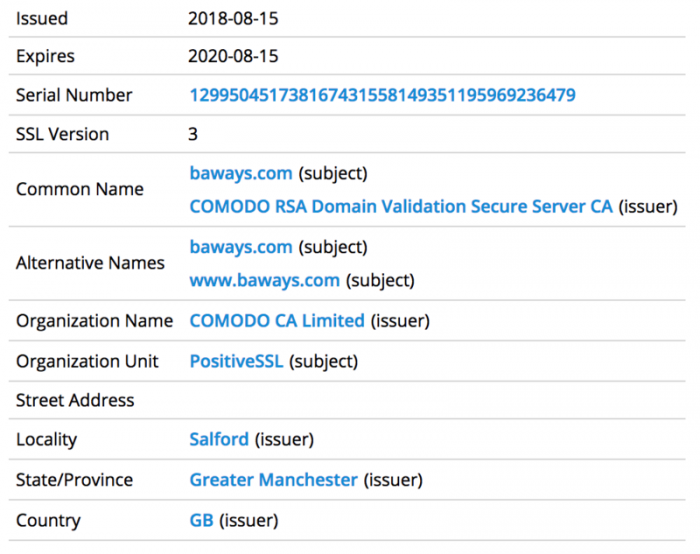
Task: Click the Serial Number row label
Action: click(74, 95)
